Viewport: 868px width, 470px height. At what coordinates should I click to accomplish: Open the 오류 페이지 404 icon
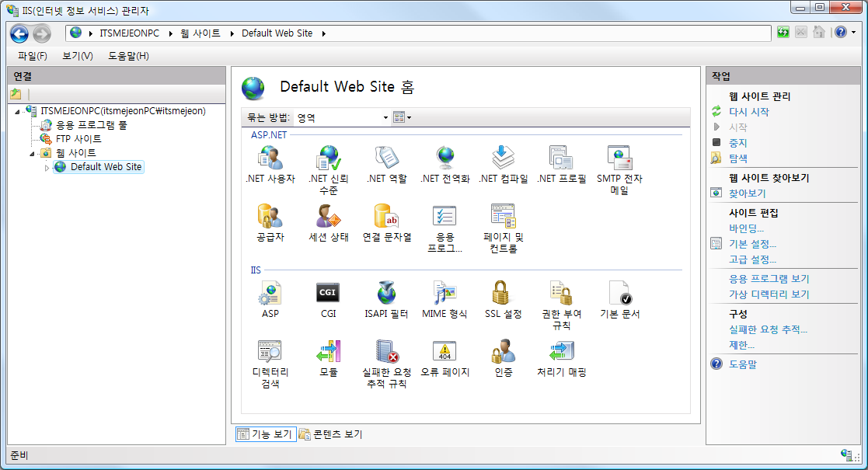[x=444, y=352]
